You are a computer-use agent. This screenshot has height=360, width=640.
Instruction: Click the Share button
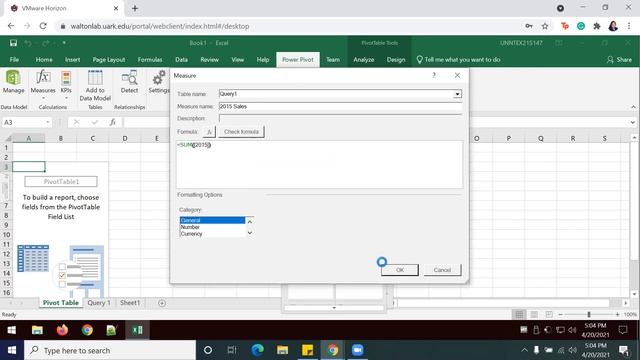coord(619,60)
